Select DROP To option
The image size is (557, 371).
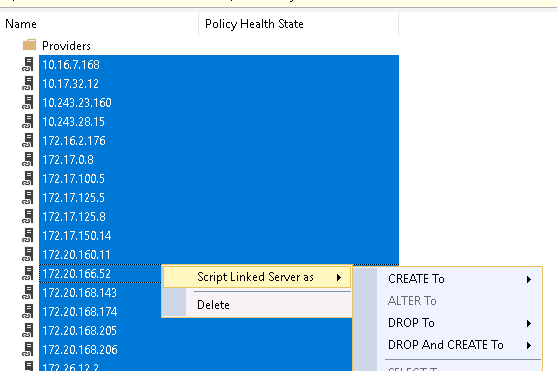point(459,323)
